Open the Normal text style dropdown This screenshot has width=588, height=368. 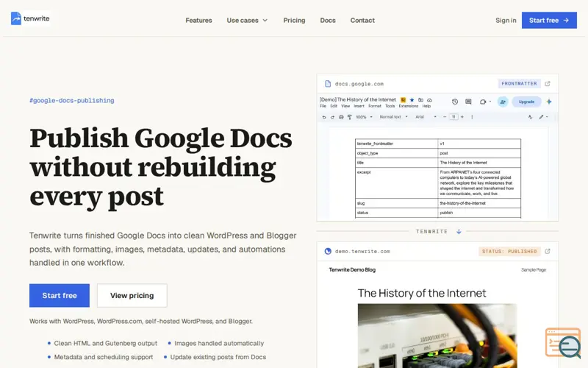(393, 117)
